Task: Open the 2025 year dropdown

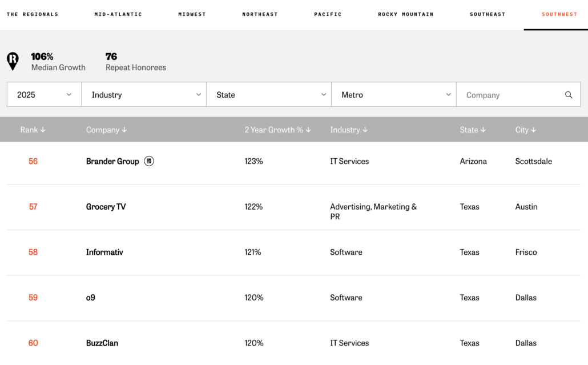Action: [x=45, y=94]
